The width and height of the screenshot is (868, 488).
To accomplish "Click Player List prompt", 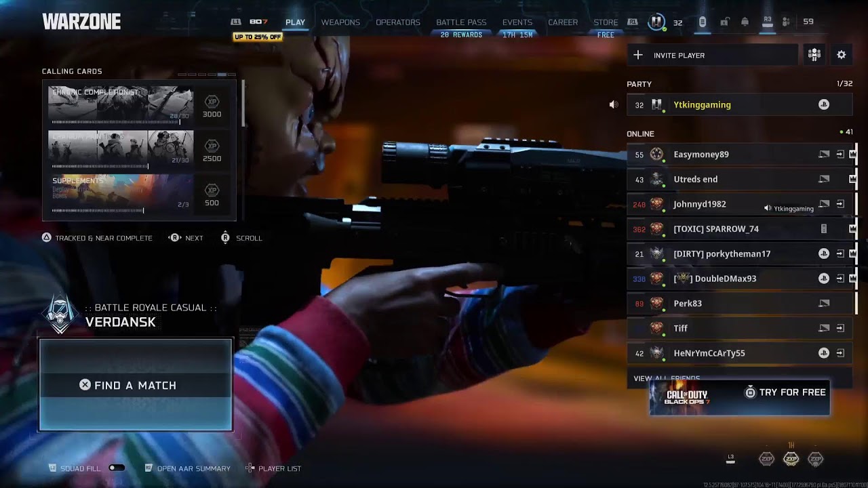I will pos(273,468).
